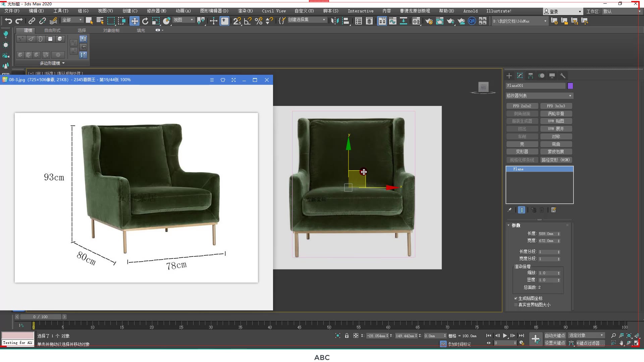This screenshot has width=644, height=362.
Task: Open the 修改器(M) menu
Action: (157, 11)
